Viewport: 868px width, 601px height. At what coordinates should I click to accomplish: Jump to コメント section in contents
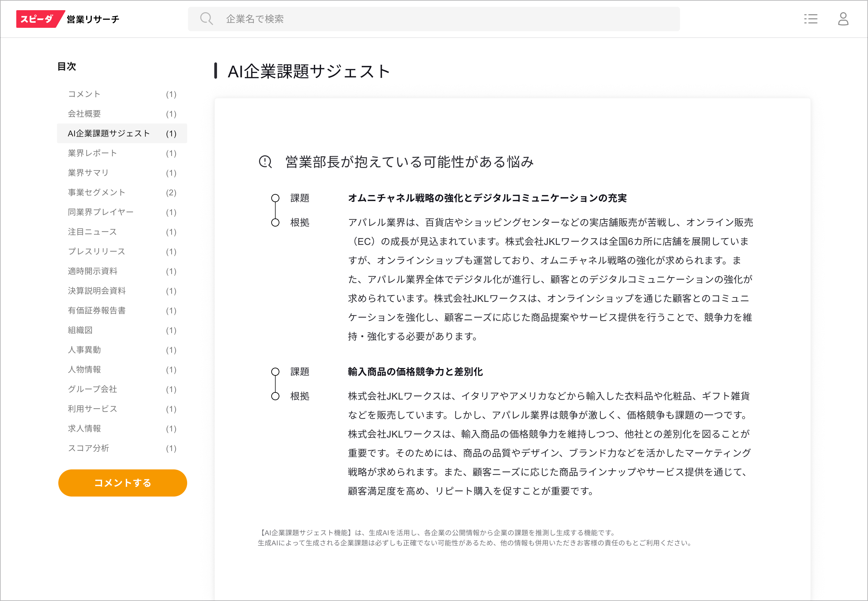click(84, 94)
